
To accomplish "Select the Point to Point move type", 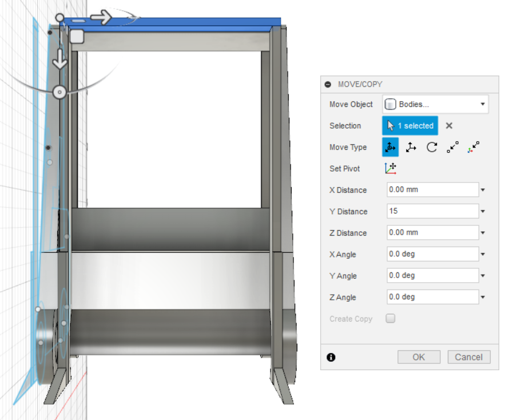I will pyautogui.click(x=452, y=147).
